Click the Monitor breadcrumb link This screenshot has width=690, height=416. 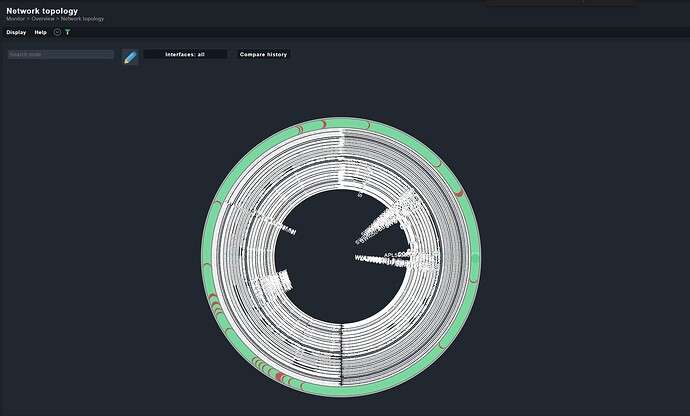coord(15,19)
